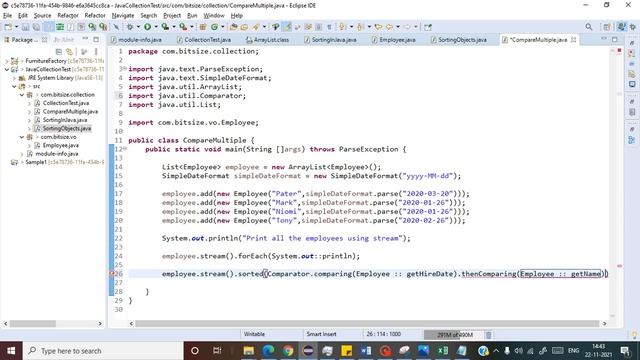Viewport: 640px width, 360px height.
Task: Click the New Java Package icon
Action: click(x=203, y=27)
